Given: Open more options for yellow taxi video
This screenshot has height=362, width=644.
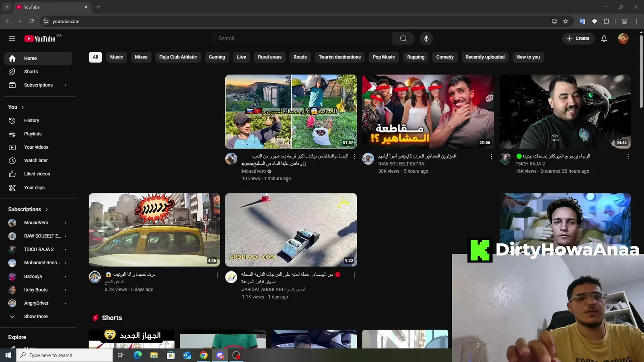Looking at the screenshot, I should (x=217, y=275).
